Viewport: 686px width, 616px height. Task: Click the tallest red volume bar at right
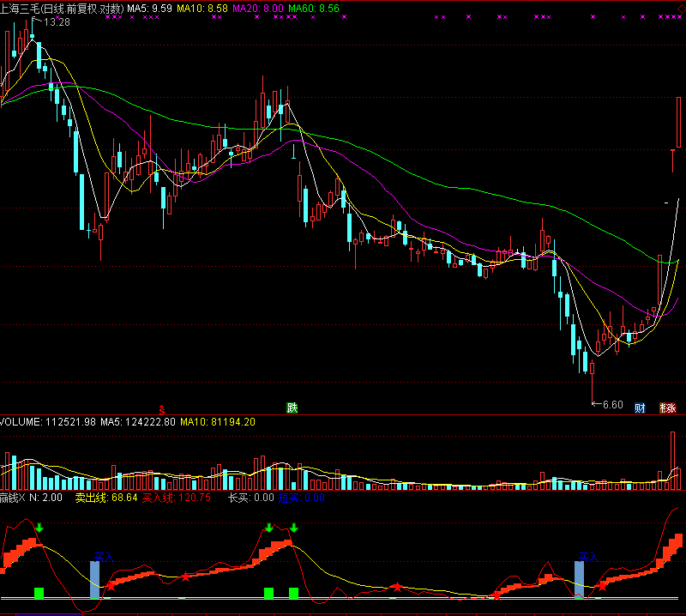click(671, 460)
